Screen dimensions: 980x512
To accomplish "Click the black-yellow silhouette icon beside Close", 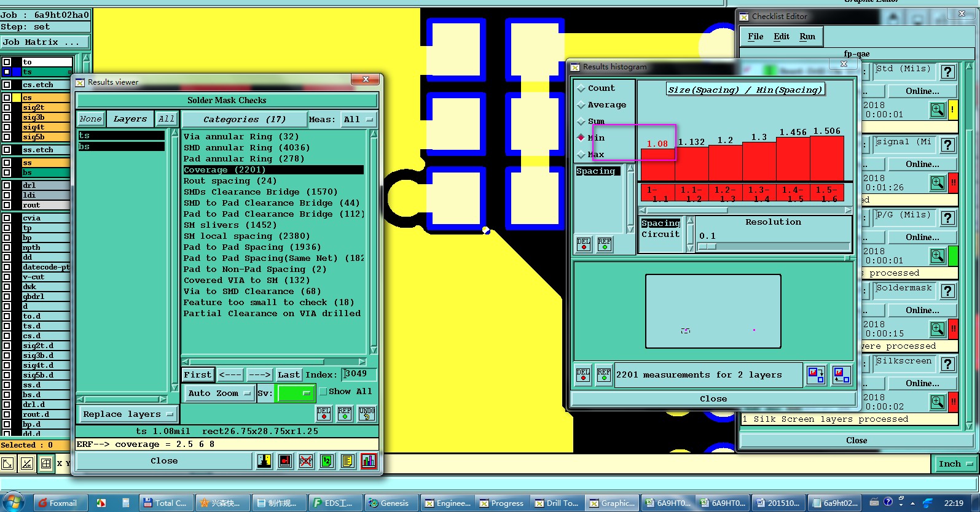I will coord(264,460).
